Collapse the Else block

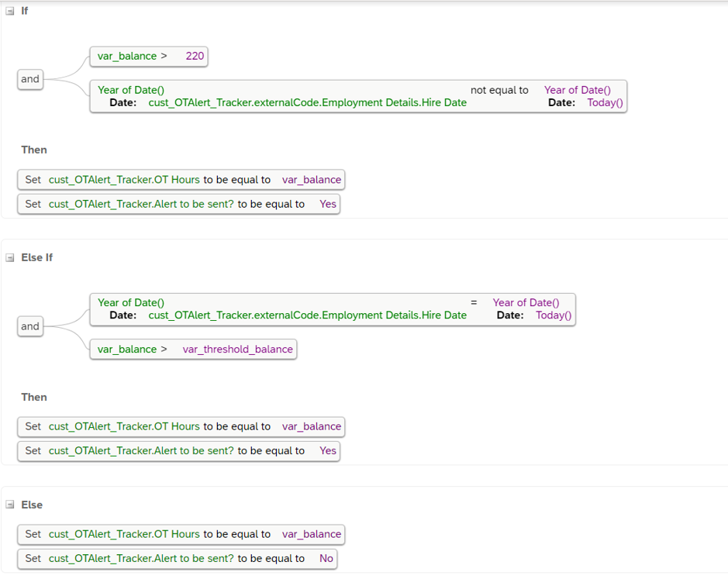pos(10,505)
